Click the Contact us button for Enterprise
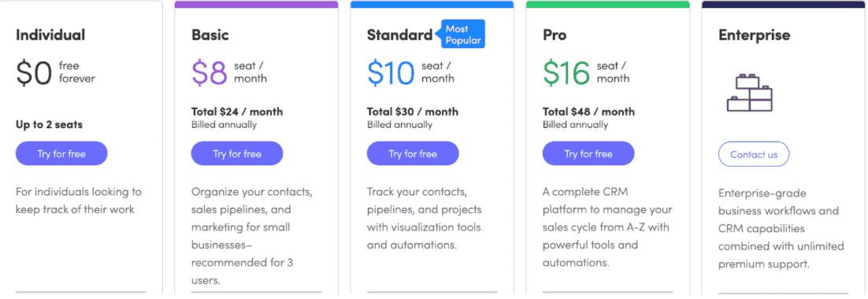Image resolution: width=868 pixels, height=299 pixels. [754, 155]
